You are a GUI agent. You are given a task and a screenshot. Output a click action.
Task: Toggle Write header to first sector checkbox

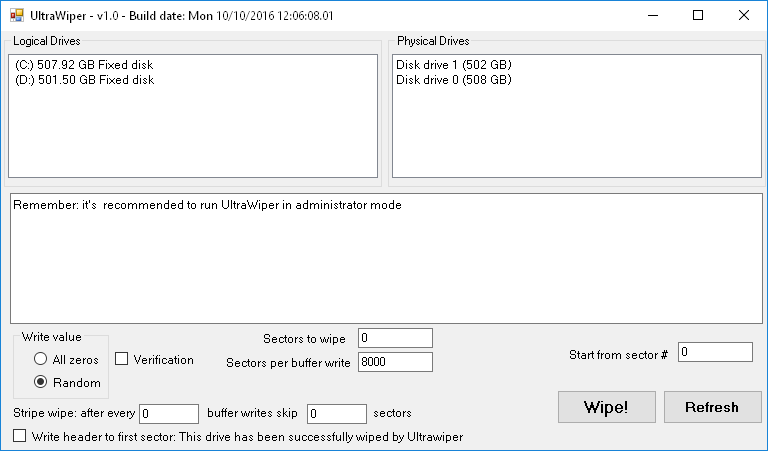coord(20,436)
